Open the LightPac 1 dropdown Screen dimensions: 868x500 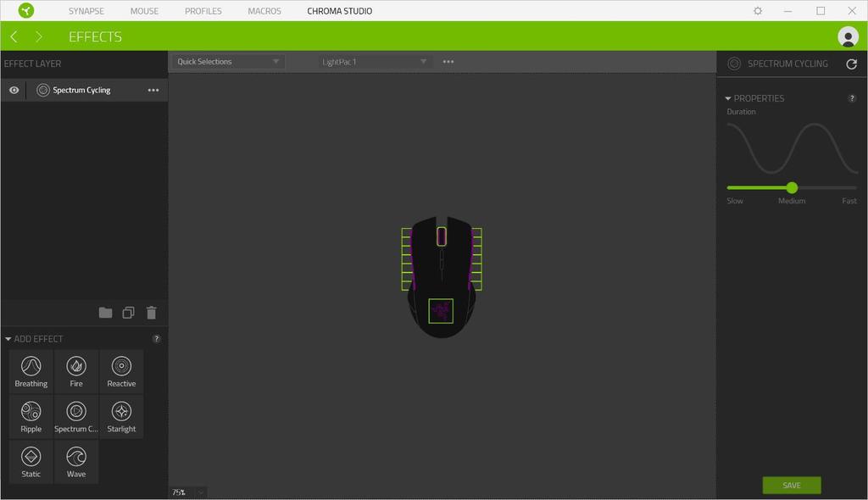coord(374,62)
